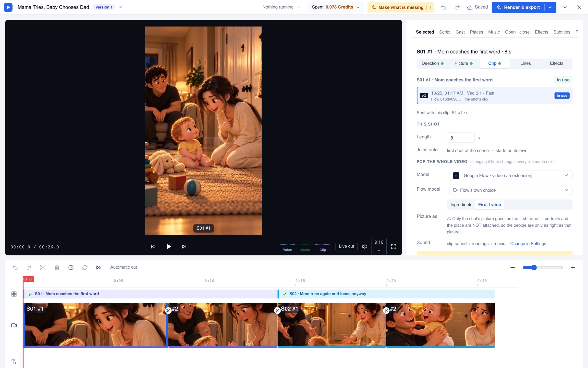Click the timeline toolbar redo icon
This screenshot has height=368, width=588.
(29, 267)
